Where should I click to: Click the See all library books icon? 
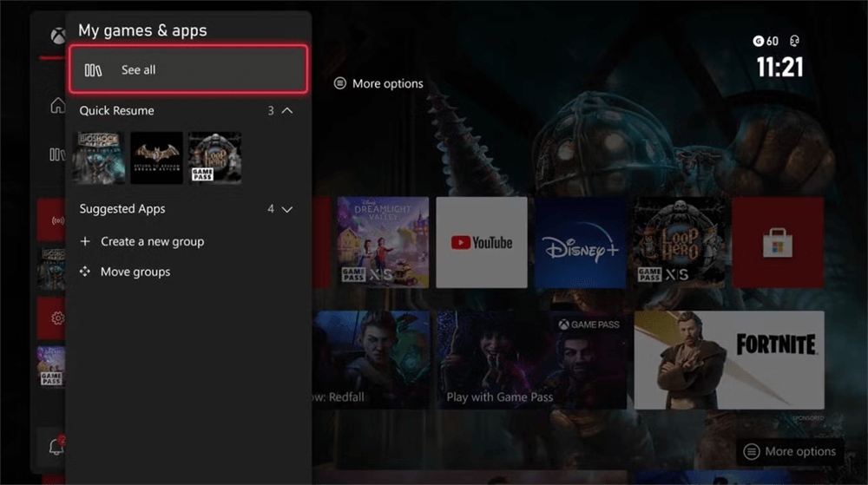point(93,70)
